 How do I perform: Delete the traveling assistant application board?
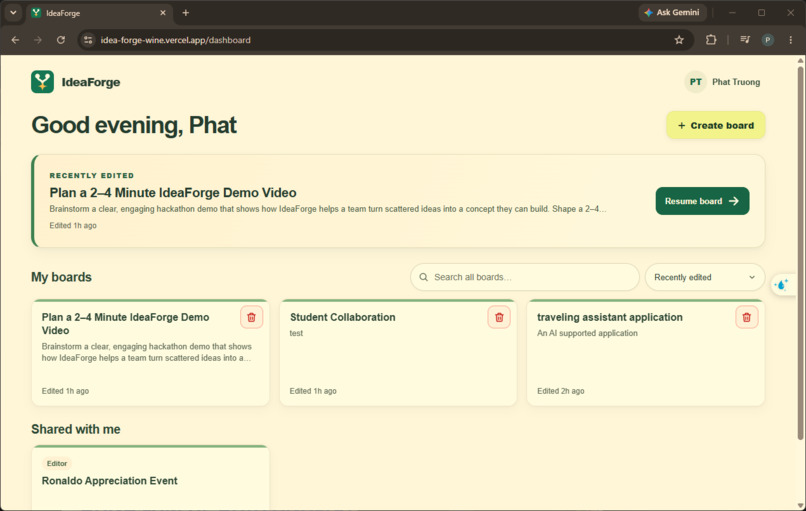746,317
